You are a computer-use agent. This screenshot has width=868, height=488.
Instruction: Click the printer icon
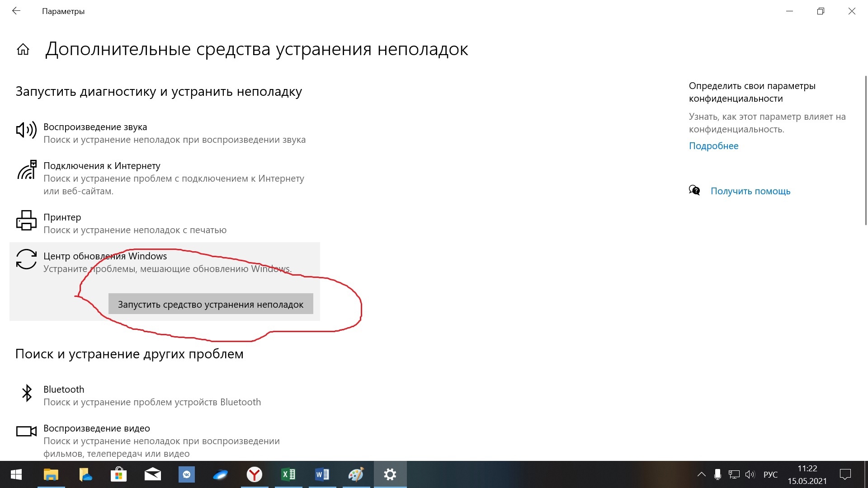pyautogui.click(x=26, y=221)
